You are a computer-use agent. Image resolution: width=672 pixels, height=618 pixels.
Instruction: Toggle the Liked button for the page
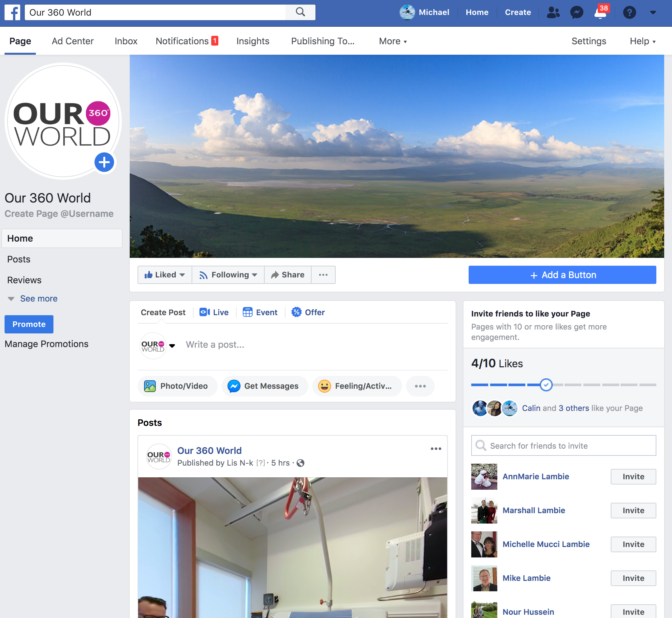coord(165,275)
